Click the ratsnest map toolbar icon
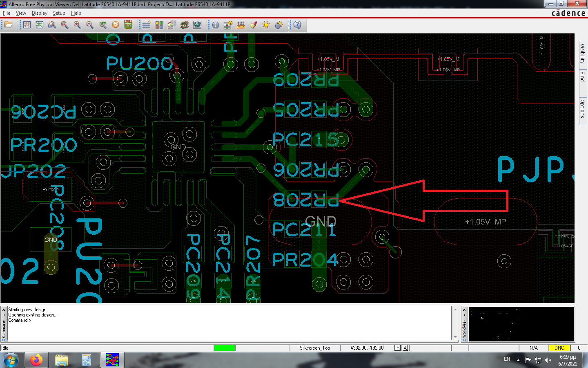The image size is (588, 368). (27, 25)
